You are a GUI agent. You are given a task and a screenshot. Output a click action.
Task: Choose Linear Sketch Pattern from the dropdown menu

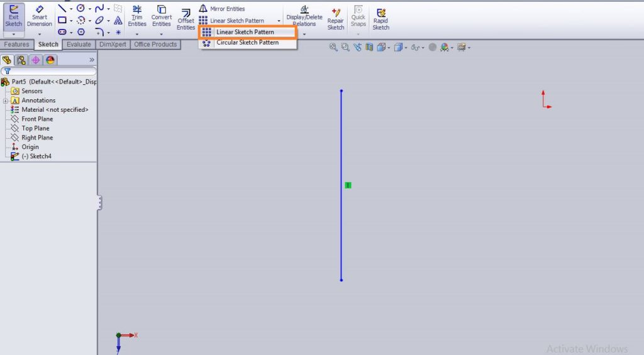(247, 32)
